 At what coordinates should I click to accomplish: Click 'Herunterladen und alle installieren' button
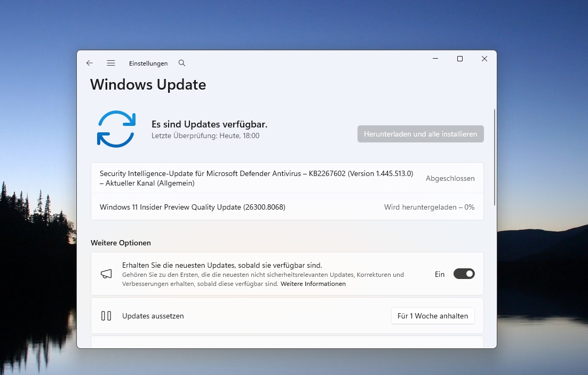420,134
